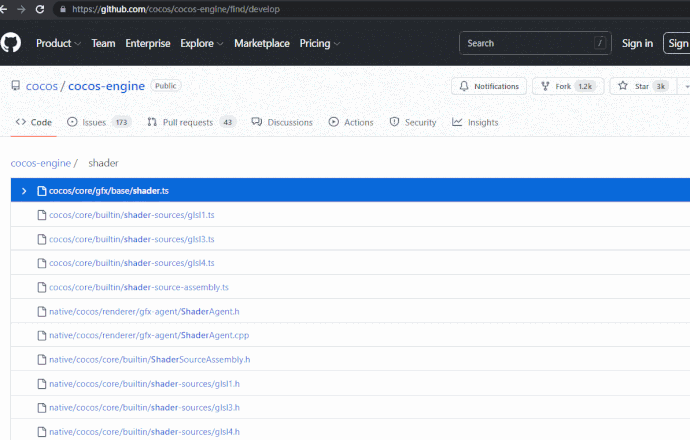This screenshot has height=440, width=690.
Task: Click the repository book icon beside cocos
Action: click(x=15, y=85)
